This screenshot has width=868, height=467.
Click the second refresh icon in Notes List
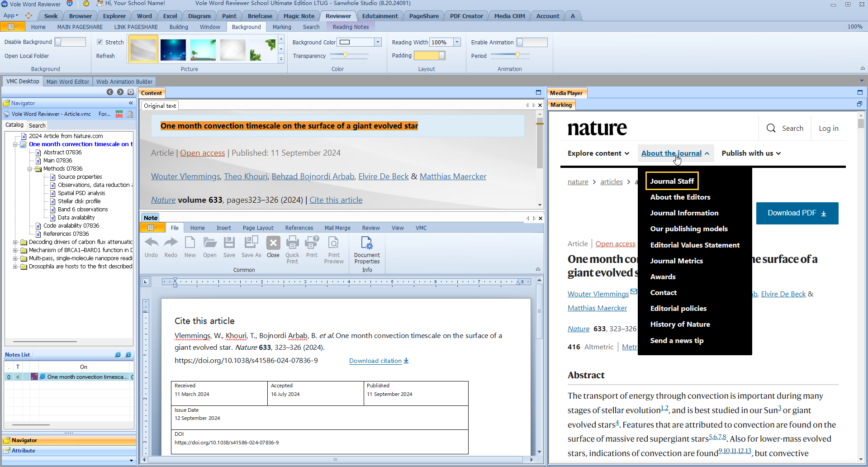pos(128,355)
